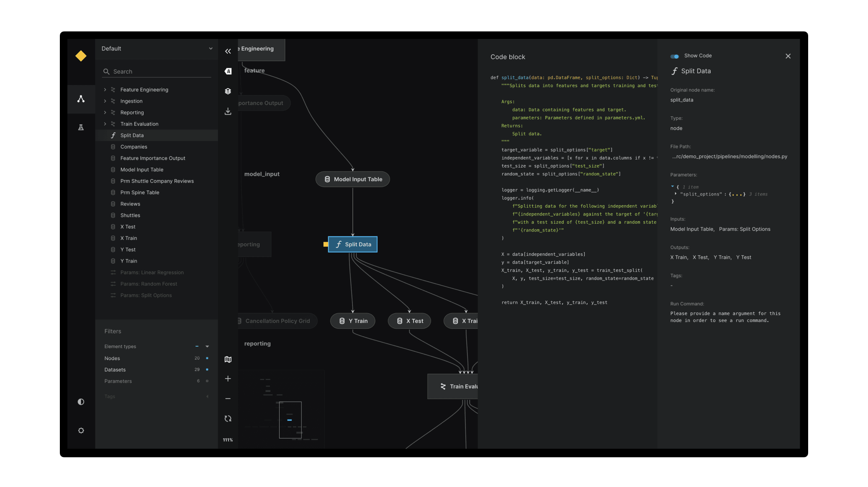Screen dimensions: 868x487
Task: Toggle the Nodes filter indicator
Action: pyautogui.click(x=207, y=358)
